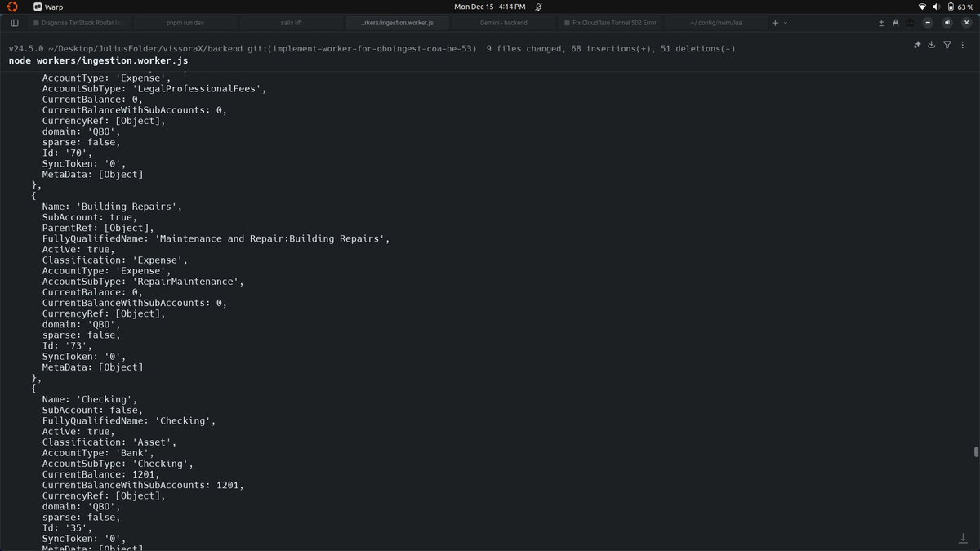The width and height of the screenshot is (980, 551).
Task: Click the SubAccount: true line
Action: click(90, 217)
